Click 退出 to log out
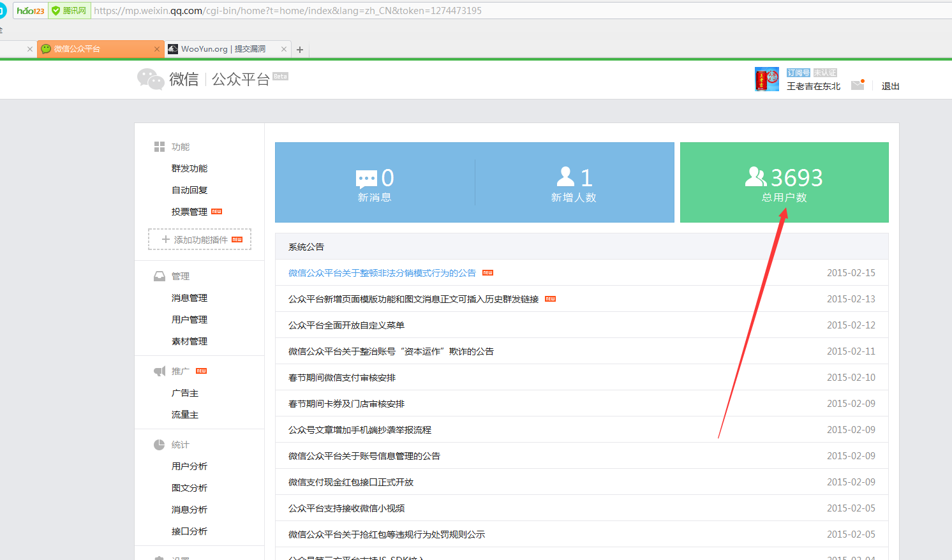Image resolution: width=952 pixels, height=560 pixels. click(891, 86)
